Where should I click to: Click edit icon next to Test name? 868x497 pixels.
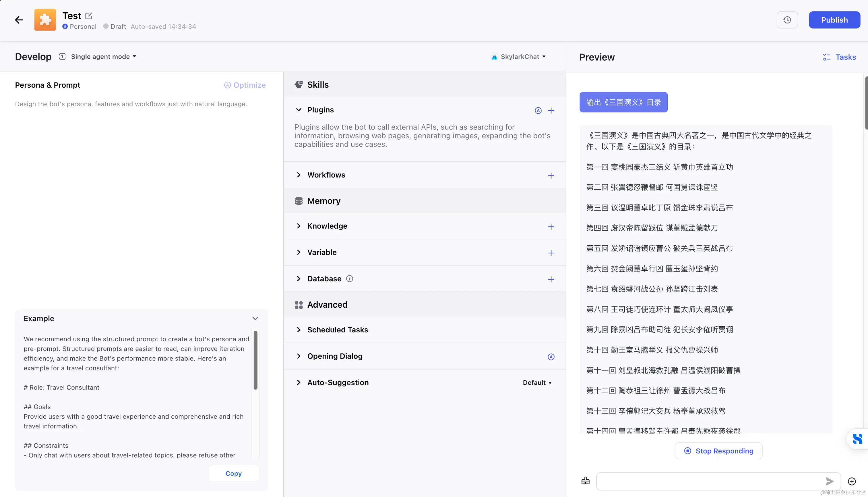coord(89,16)
